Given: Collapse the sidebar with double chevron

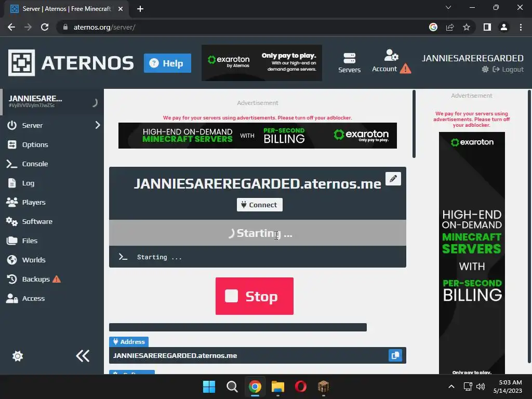Looking at the screenshot, I should click(x=83, y=356).
